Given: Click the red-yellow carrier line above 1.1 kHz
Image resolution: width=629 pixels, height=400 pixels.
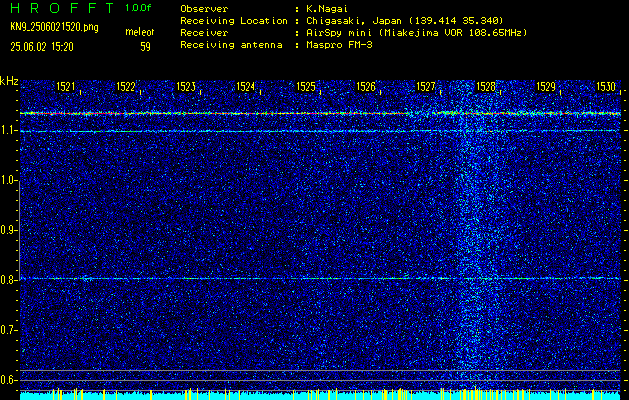Looking at the screenshot, I should pyautogui.click(x=320, y=114).
